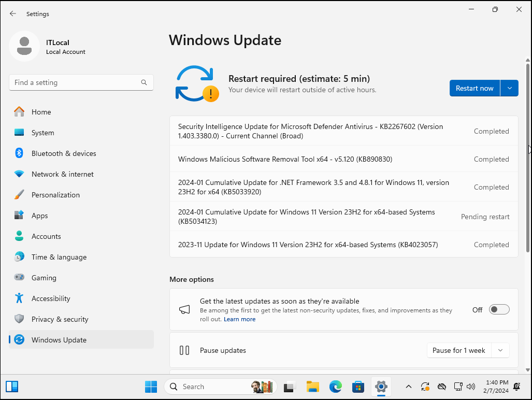Open File Explorer from taskbar
The width and height of the screenshot is (532, 400).
[312, 387]
